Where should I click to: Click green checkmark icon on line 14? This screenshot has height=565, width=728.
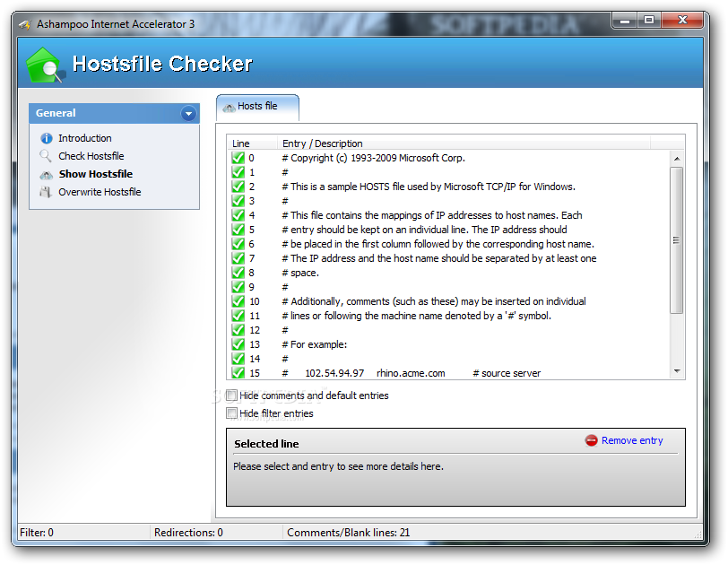[238, 359]
